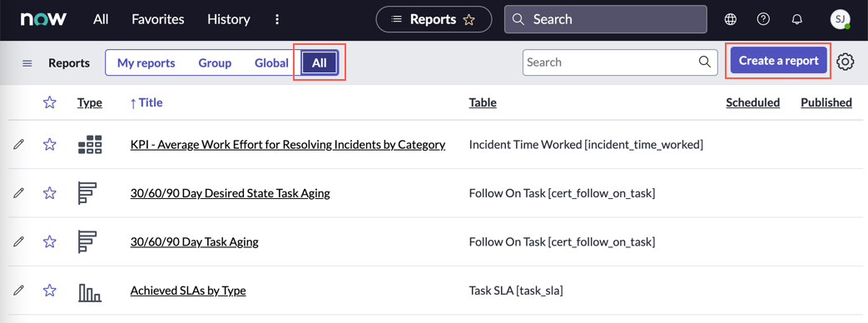This screenshot has height=323, width=868.
Task: Open the 30/60/90 Day Task Aging report
Action: (194, 242)
